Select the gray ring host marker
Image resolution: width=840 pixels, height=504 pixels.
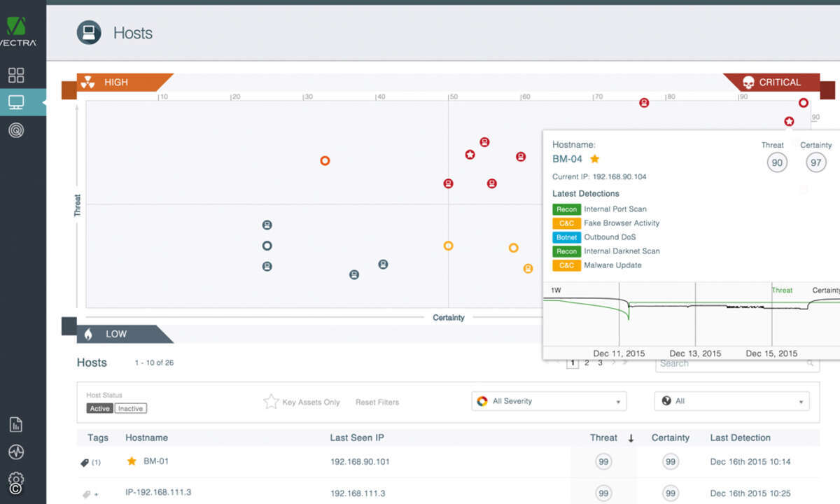point(267,246)
